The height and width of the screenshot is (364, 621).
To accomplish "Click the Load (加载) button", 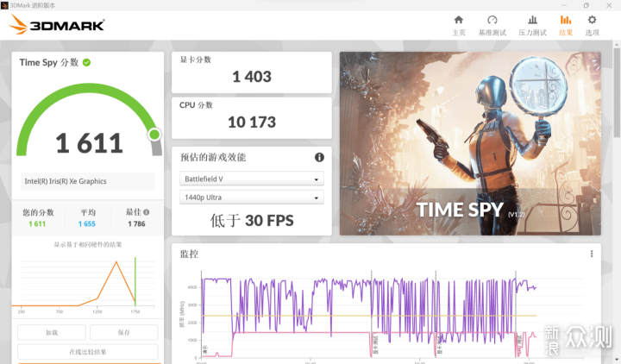I will (x=52, y=332).
